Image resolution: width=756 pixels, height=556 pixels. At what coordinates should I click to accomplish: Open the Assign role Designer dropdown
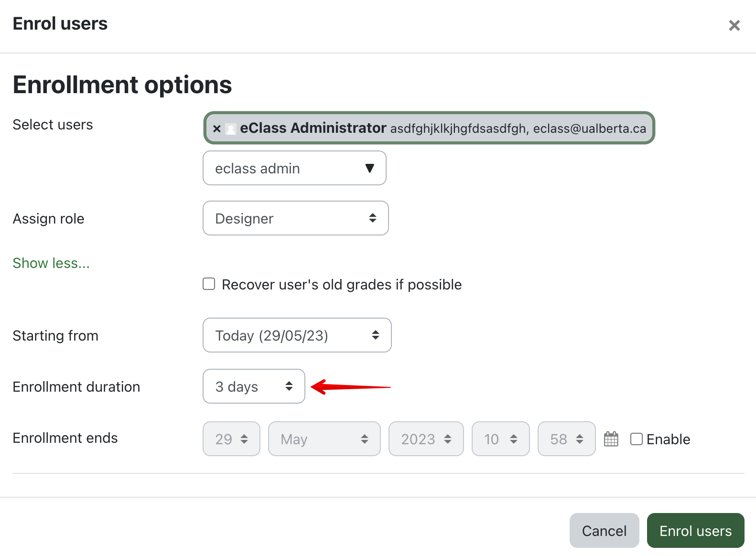click(x=295, y=218)
